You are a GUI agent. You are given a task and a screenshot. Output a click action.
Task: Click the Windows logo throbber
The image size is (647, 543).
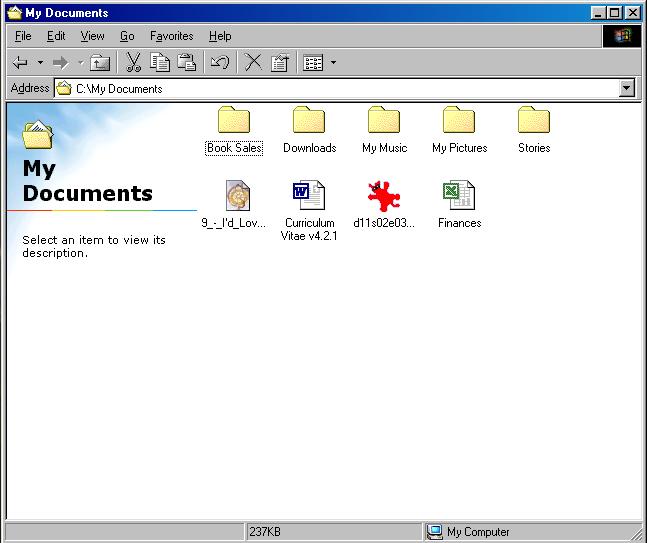coord(622,36)
